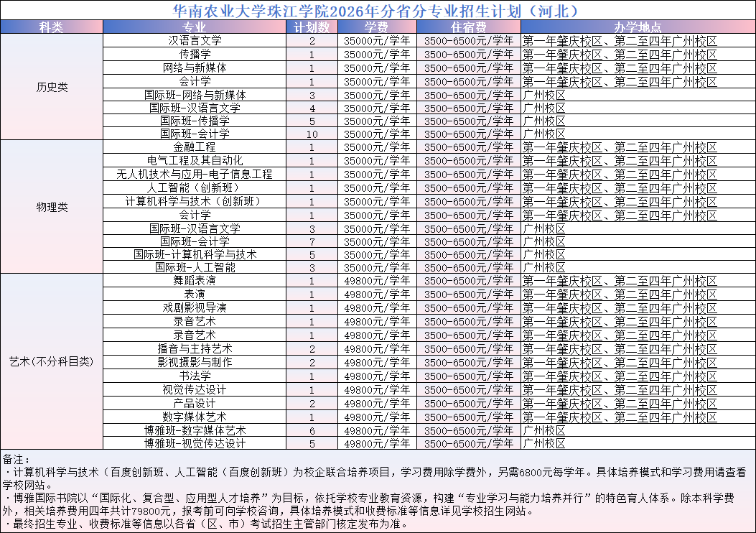The height and width of the screenshot is (533, 756).
Task: Click the 学费 column header
Action: pyautogui.click(x=377, y=27)
